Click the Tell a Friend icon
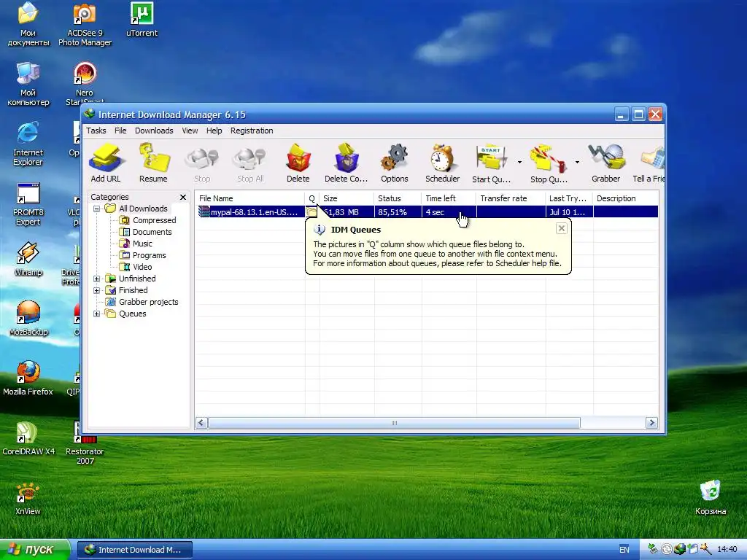 [x=649, y=163]
